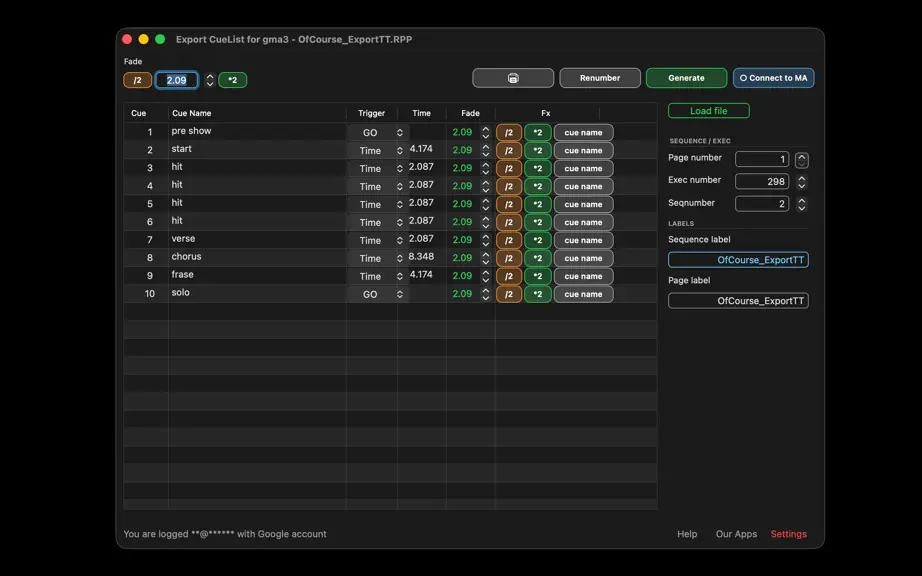Screen dimensions: 922x576
Task: Click the 2.09 fade value for solo
Action: tap(462, 293)
